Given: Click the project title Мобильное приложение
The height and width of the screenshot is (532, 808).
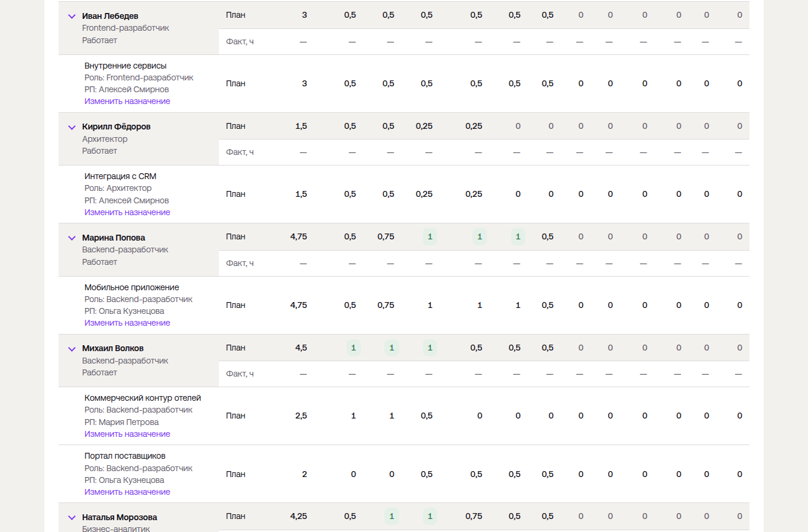Looking at the screenshot, I should pyautogui.click(x=132, y=287).
